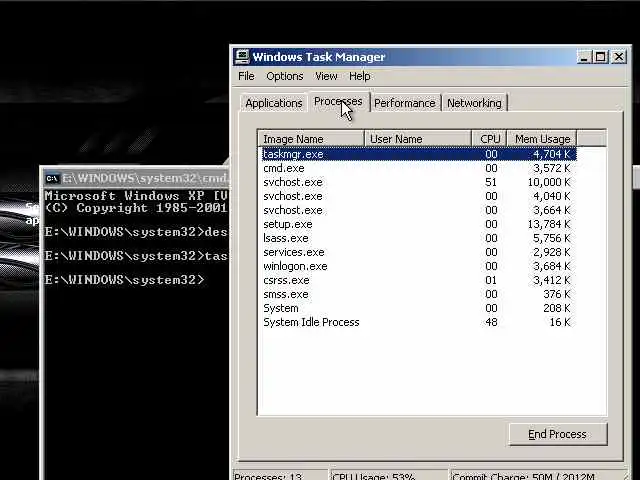This screenshot has height=480, width=640.
Task: Select svchost.exe using 4,040 K memory
Action: tap(418, 196)
